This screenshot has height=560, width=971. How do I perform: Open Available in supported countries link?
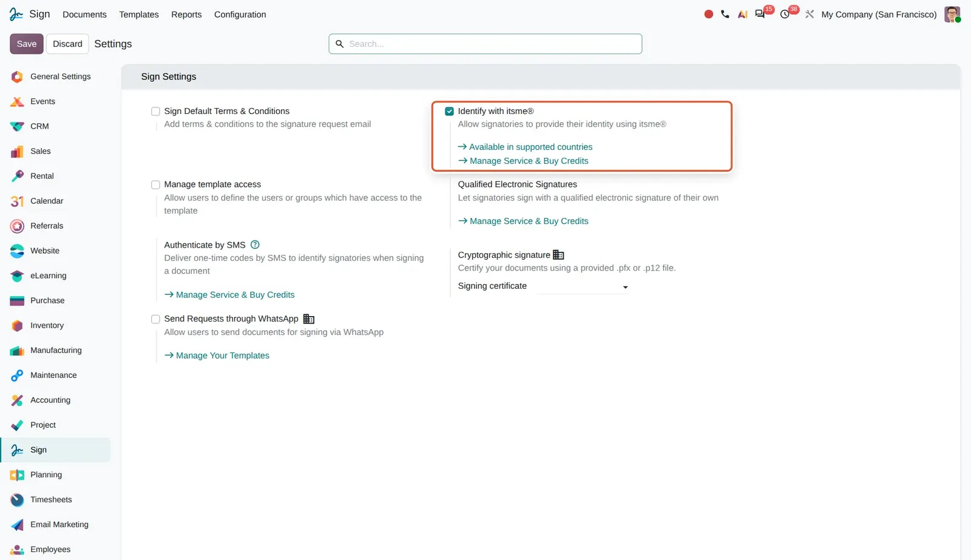click(x=525, y=147)
